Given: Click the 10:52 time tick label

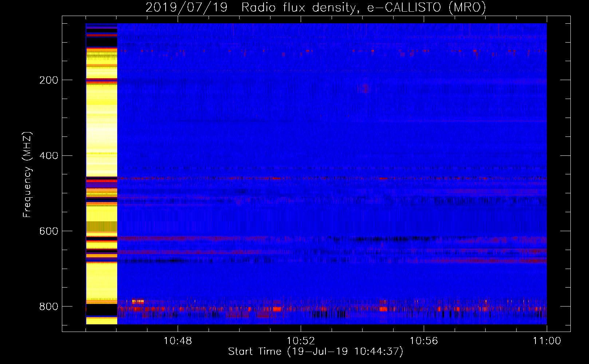Looking at the screenshot, I should click(x=301, y=341).
